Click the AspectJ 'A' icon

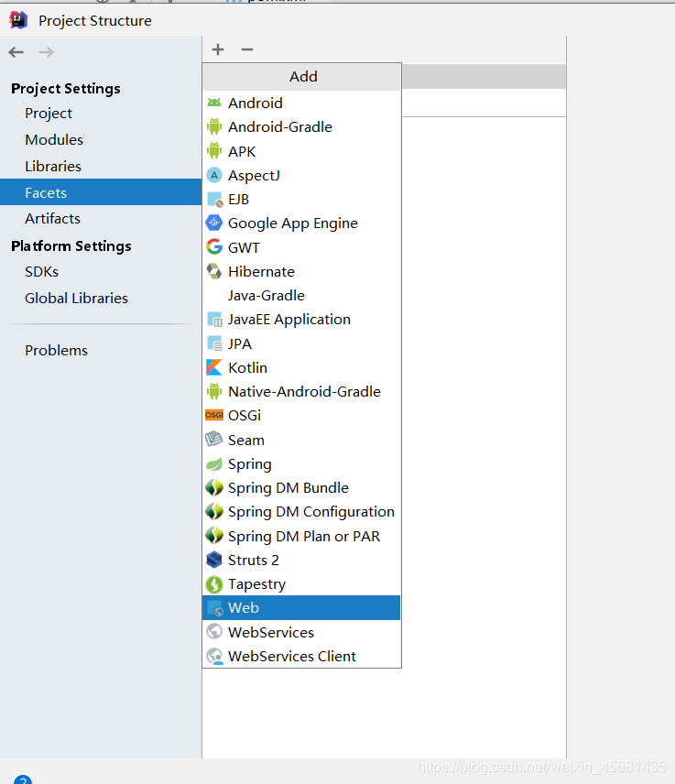(214, 175)
